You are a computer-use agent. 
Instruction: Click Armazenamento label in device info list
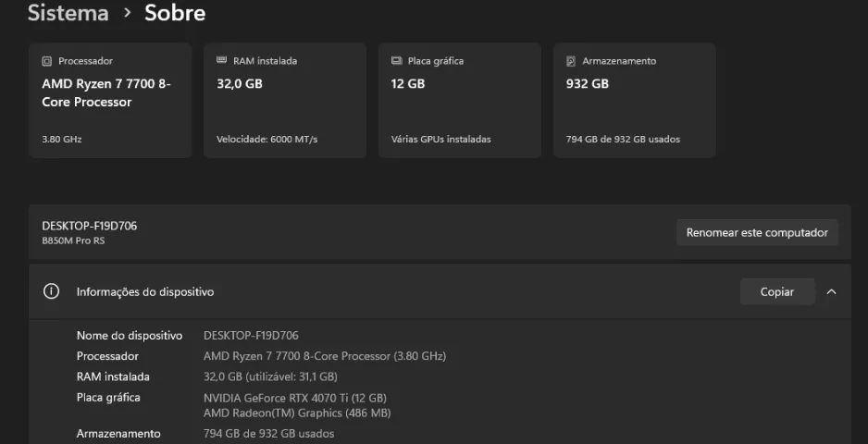point(118,434)
